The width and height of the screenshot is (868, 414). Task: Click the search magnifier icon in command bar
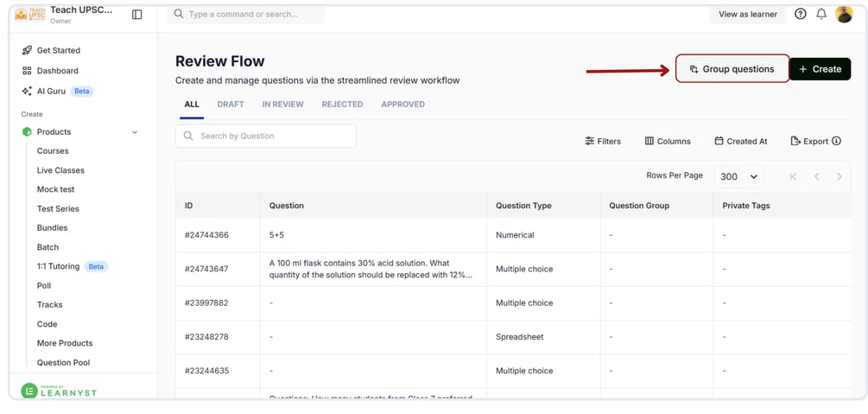(178, 14)
